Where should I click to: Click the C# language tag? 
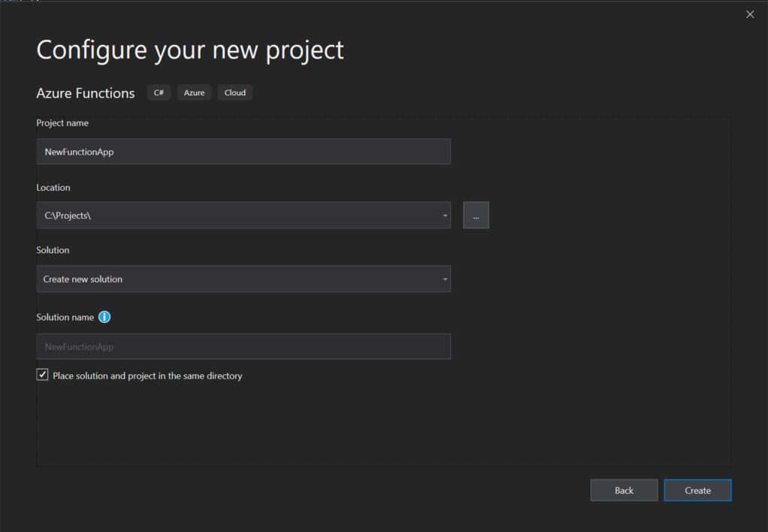point(159,92)
